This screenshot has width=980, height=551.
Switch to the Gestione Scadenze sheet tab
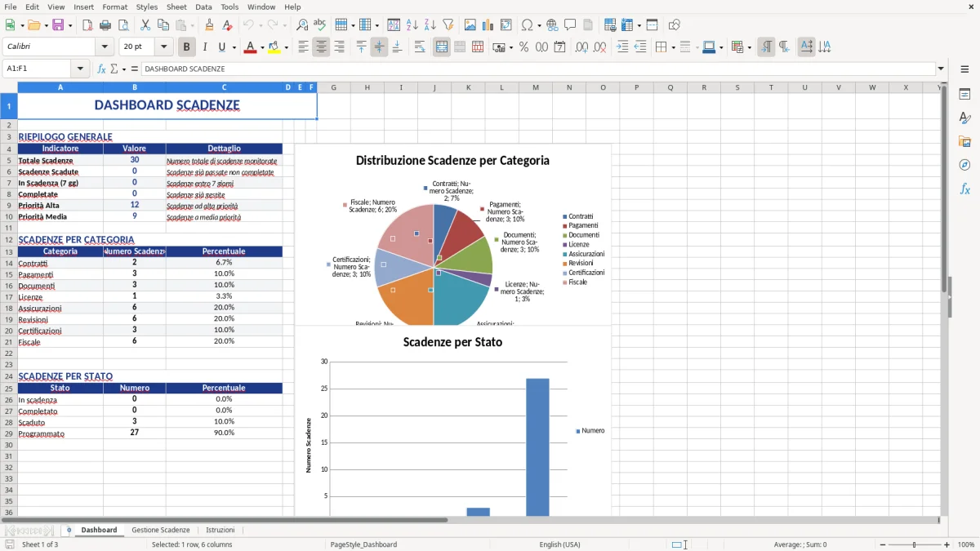161,530
